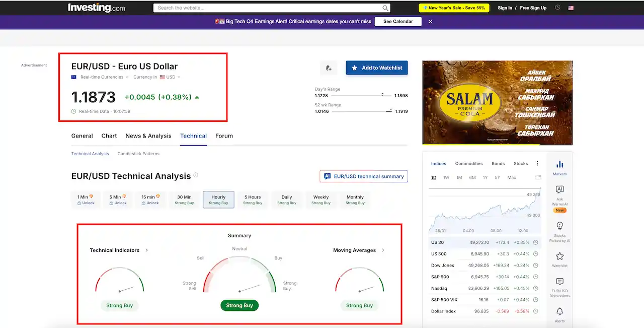
Task: Open Real-time Currencies dropdown
Action: (x=104, y=77)
